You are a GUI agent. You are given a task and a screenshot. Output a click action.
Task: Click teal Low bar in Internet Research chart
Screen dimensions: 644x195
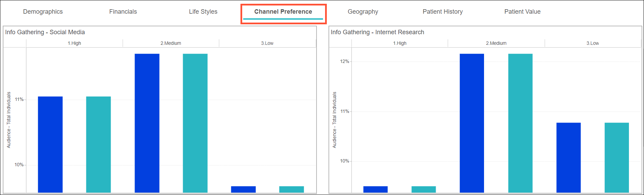point(617,157)
